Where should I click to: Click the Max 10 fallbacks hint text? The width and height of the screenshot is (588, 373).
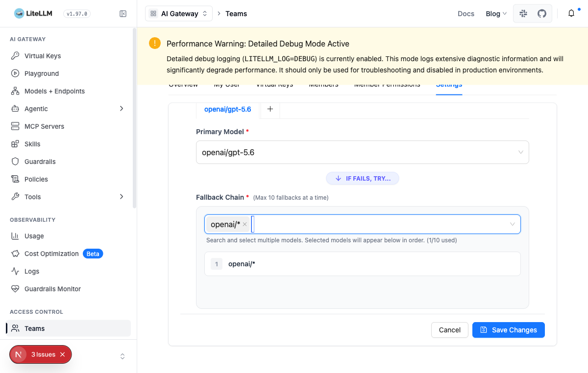pyautogui.click(x=291, y=198)
